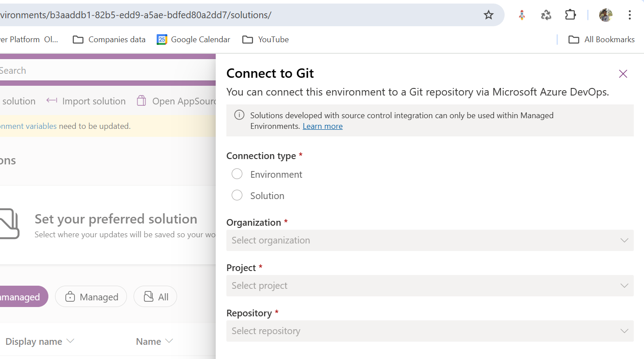This screenshot has height=359, width=644.
Task: Select the Solution connection type
Action: pyautogui.click(x=237, y=195)
